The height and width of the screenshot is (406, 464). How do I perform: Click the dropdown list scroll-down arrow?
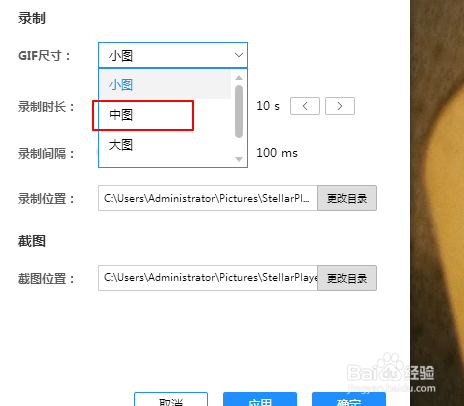[x=239, y=159]
